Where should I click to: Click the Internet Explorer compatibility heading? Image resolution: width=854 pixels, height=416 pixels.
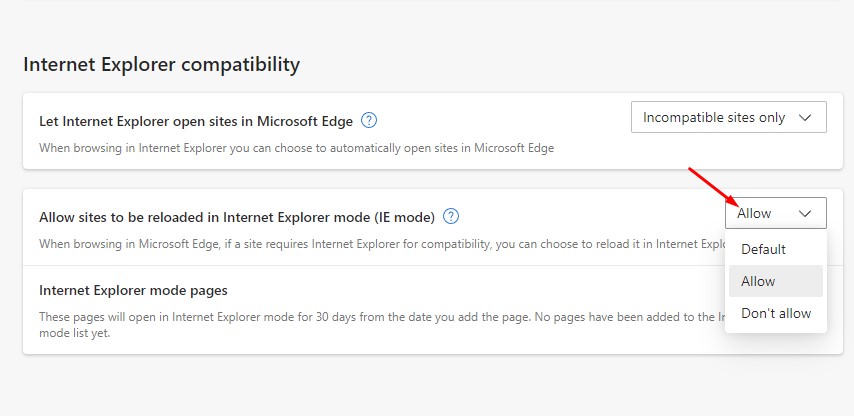point(161,65)
